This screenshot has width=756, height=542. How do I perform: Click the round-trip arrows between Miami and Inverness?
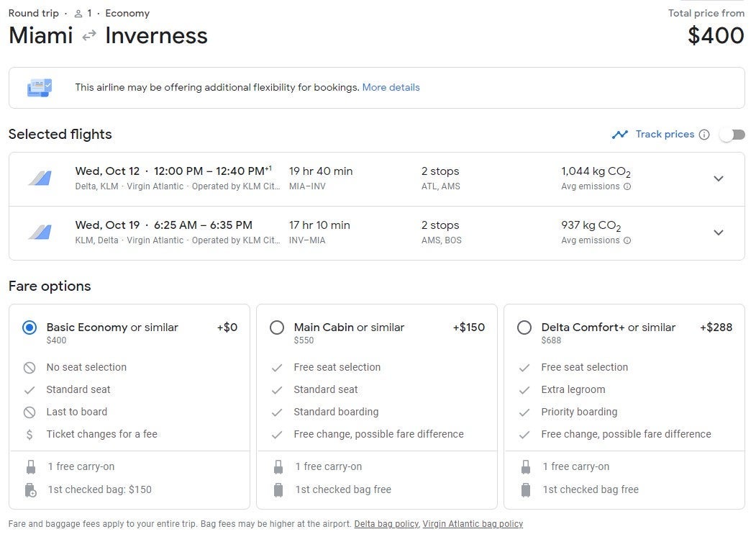pyautogui.click(x=89, y=36)
